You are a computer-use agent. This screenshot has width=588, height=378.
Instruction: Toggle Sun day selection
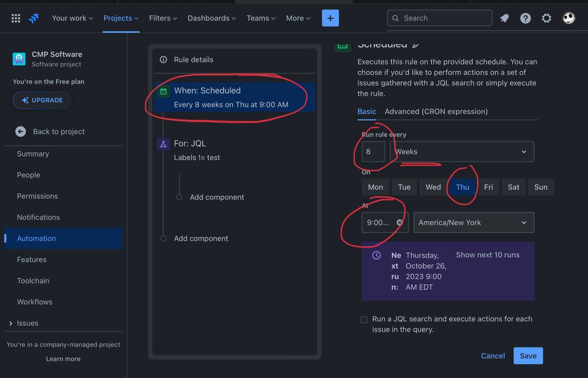point(541,187)
